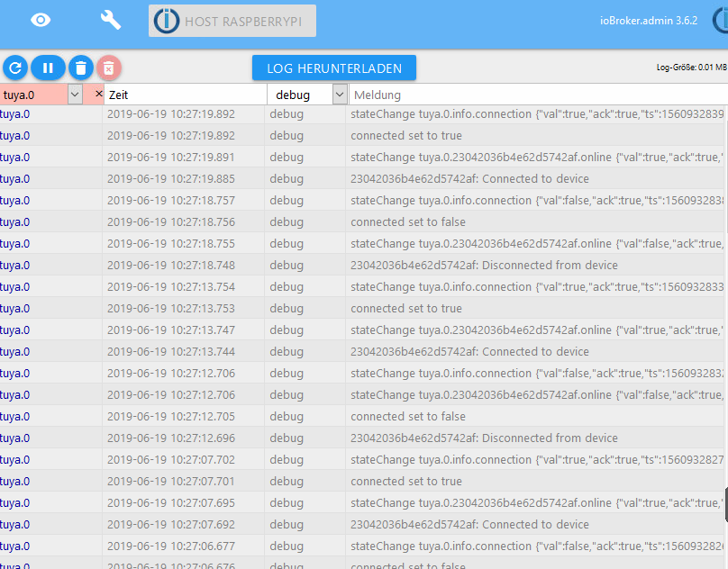Select timestamp 2019-06-19 10:27:06.677
Screen dimensions: 728x569
pyautogui.click(x=171, y=546)
